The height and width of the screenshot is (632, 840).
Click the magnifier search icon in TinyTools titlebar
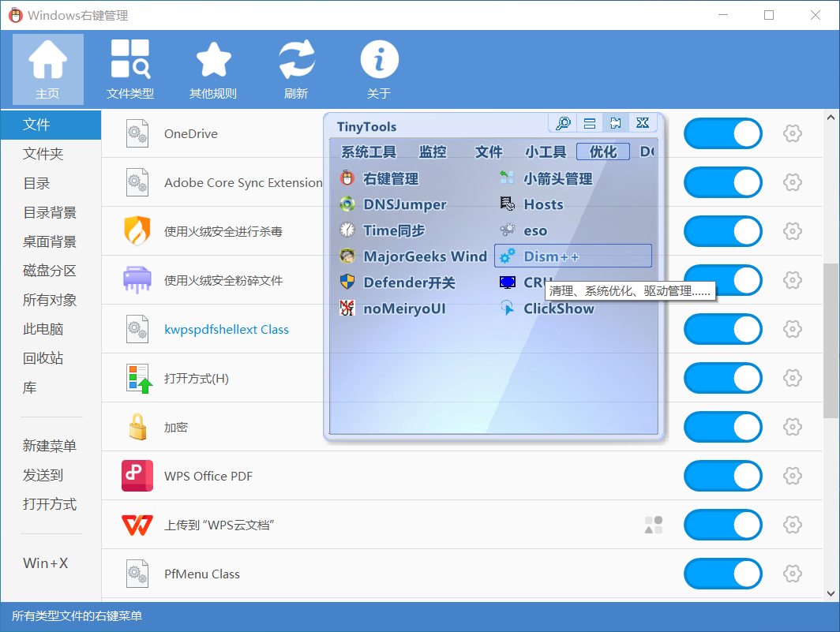563,123
